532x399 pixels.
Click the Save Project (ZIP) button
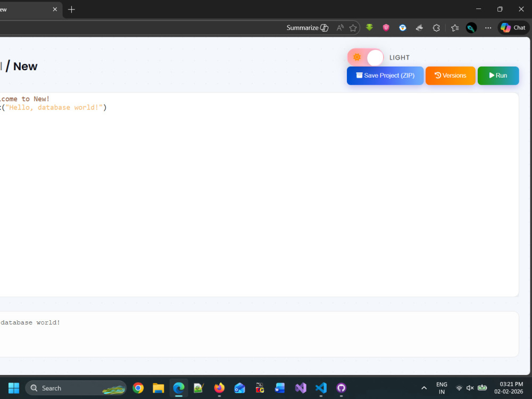[x=385, y=76]
